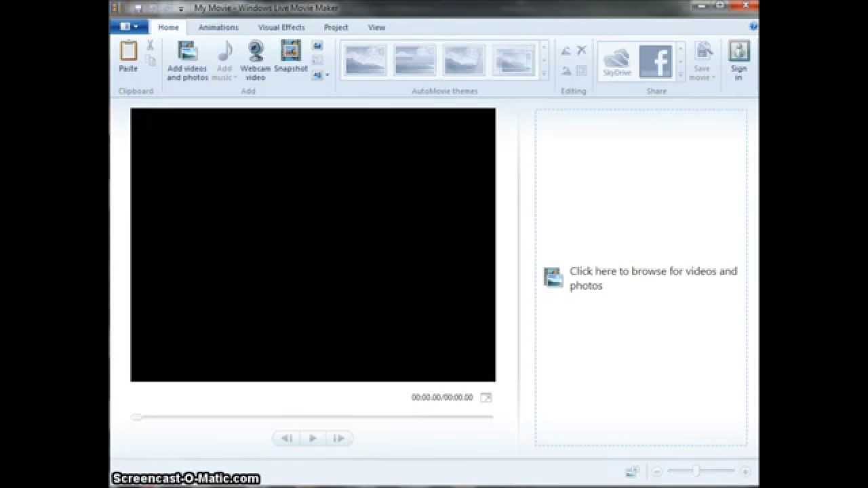Click the zoom in plus button
Viewport: 868px width, 488px height.
pos(745,471)
